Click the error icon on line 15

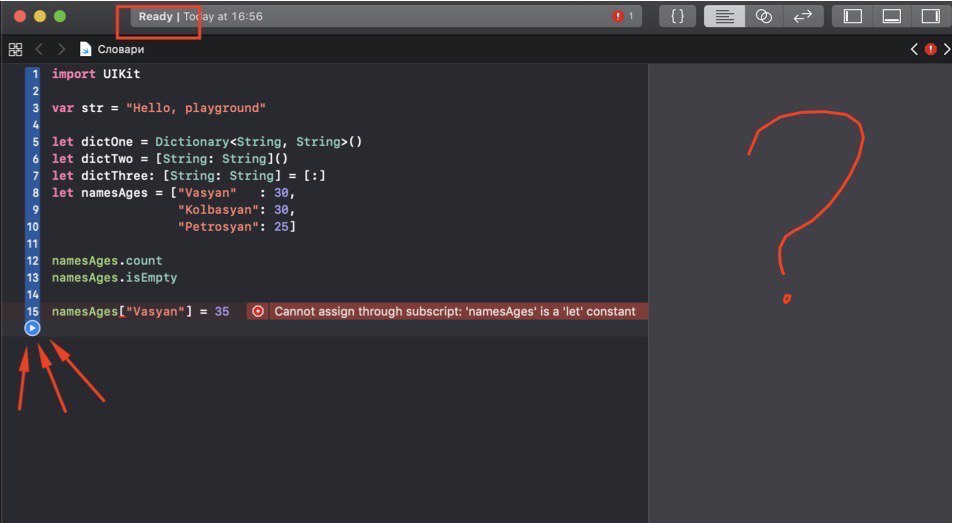click(258, 311)
